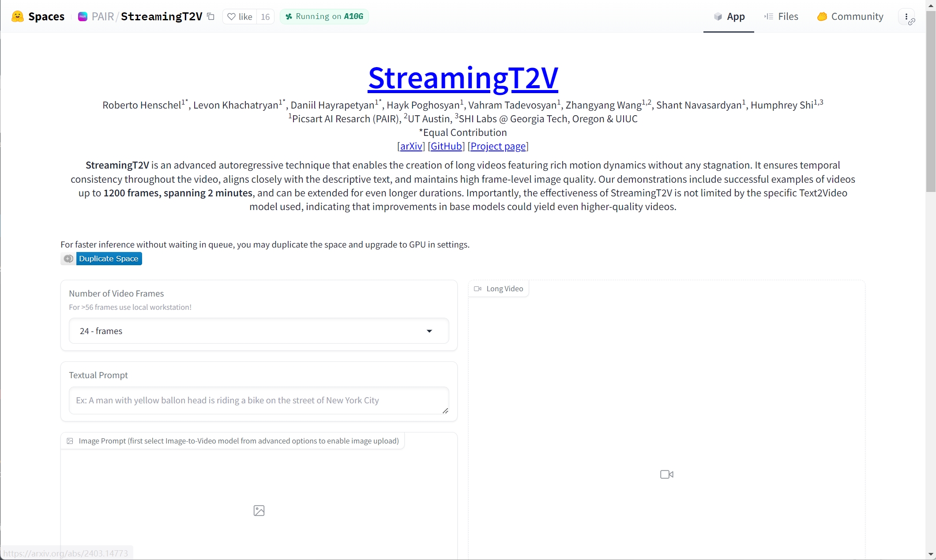Image resolution: width=936 pixels, height=560 pixels.
Task: Open the arXiv paper link
Action: point(411,146)
